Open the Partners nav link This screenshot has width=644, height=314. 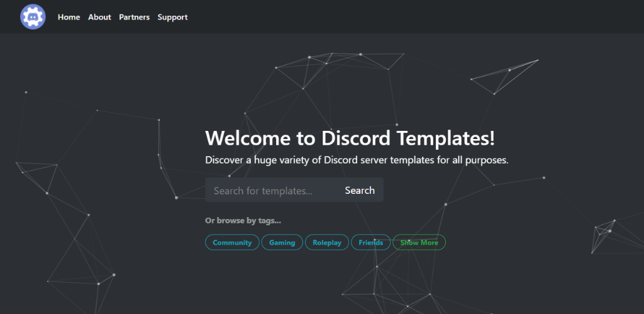tap(135, 17)
